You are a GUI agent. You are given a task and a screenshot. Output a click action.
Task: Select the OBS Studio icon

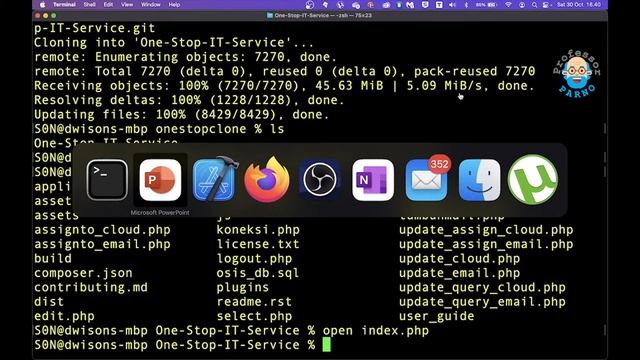[320, 180]
